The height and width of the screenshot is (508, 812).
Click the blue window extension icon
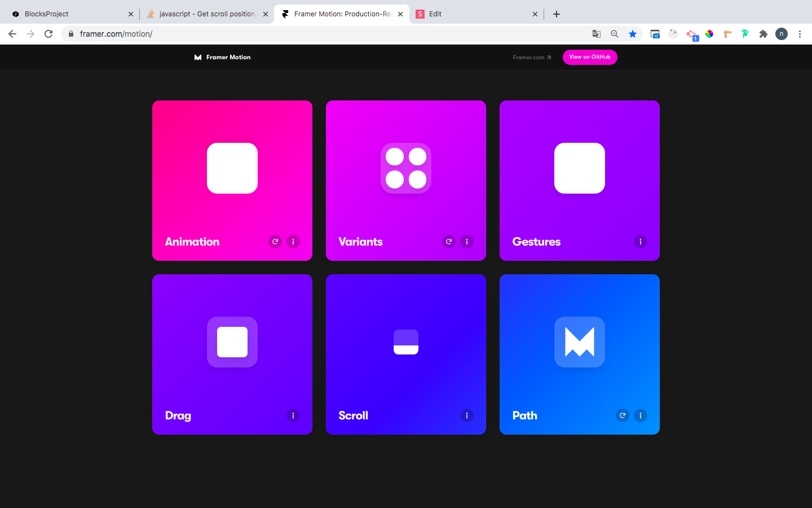pyautogui.click(x=655, y=34)
